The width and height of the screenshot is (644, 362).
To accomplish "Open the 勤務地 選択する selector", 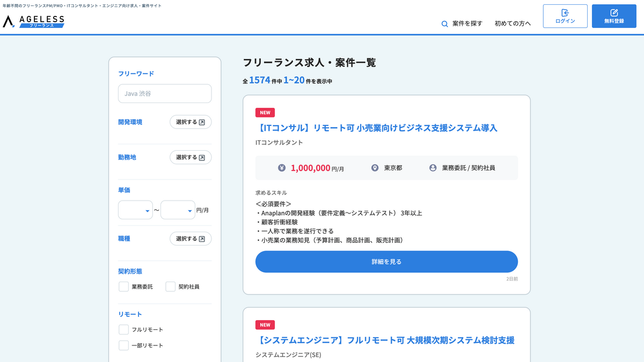I will click(191, 157).
